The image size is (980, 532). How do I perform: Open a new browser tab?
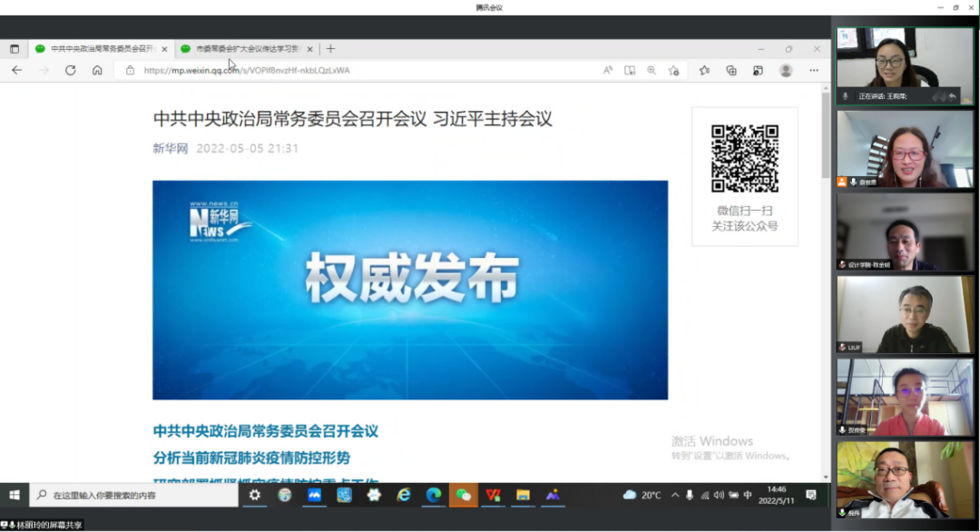(330, 49)
